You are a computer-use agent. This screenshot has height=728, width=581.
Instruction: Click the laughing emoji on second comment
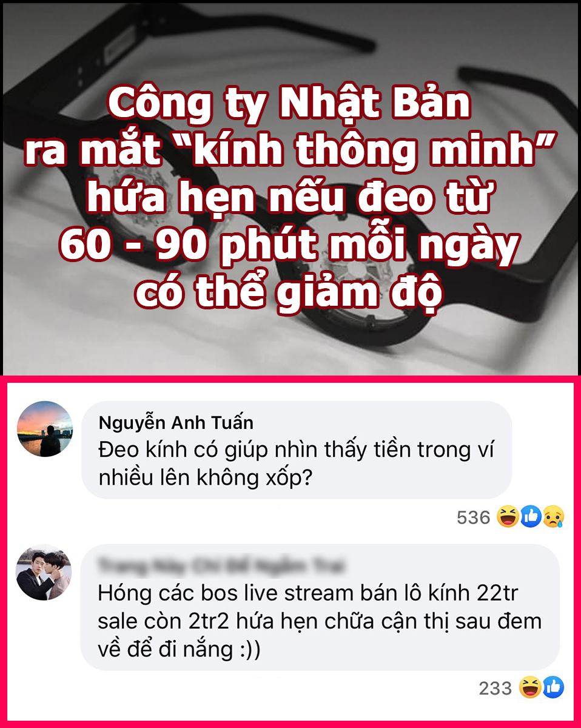531,688
